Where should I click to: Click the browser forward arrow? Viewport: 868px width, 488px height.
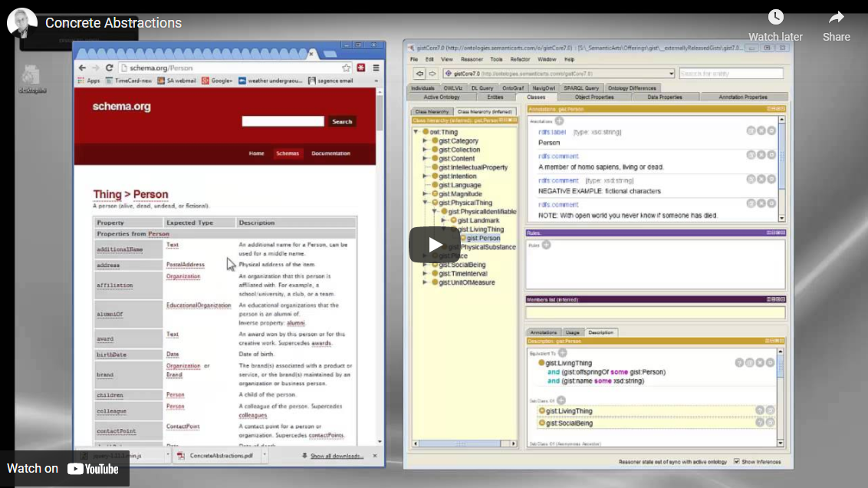(x=96, y=68)
